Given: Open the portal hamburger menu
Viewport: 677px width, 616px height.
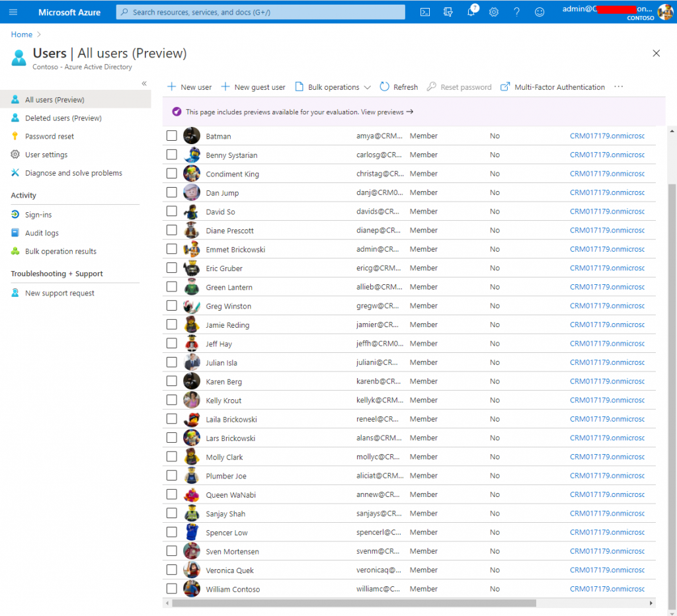Looking at the screenshot, I should coord(13,12).
